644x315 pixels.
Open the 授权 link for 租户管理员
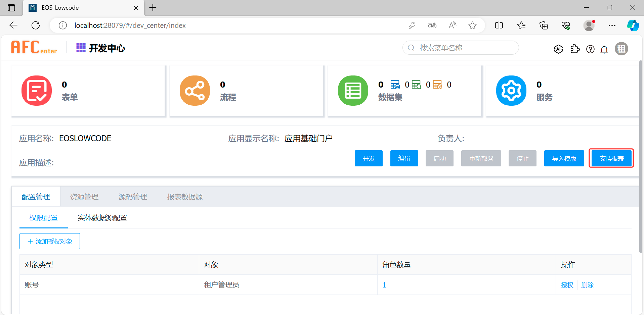pyautogui.click(x=567, y=284)
